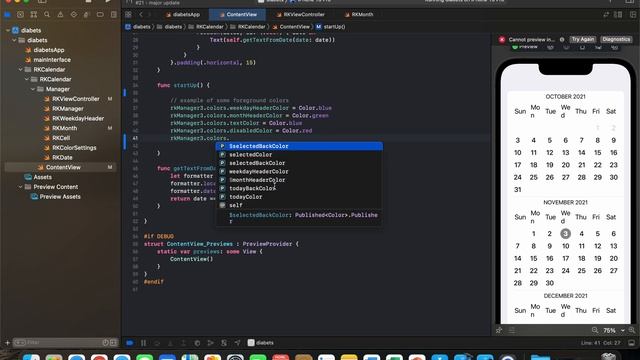Collapse the Preview Content folder
Image resolution: width=640 pixels, height=360 pixels.
click(20, 187)
